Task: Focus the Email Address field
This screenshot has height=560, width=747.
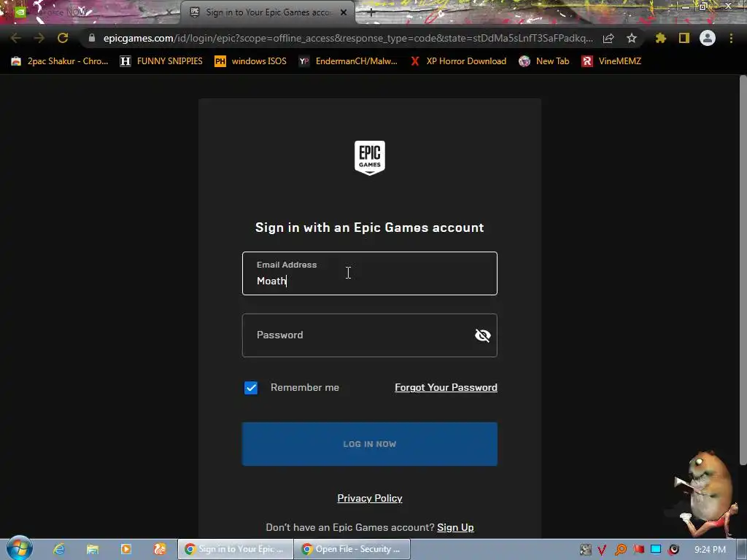Action: tap(370, 273)
